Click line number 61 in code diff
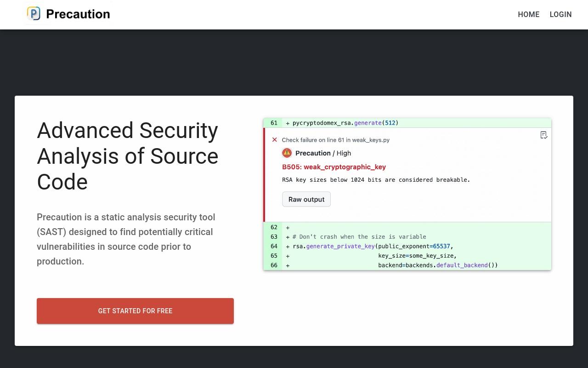 click(x=274, y=123)
